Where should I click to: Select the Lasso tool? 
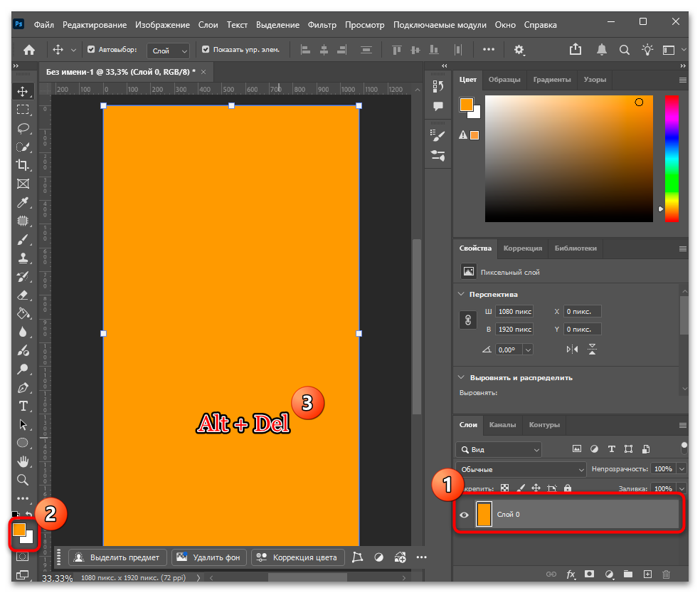tap(23, 129)
